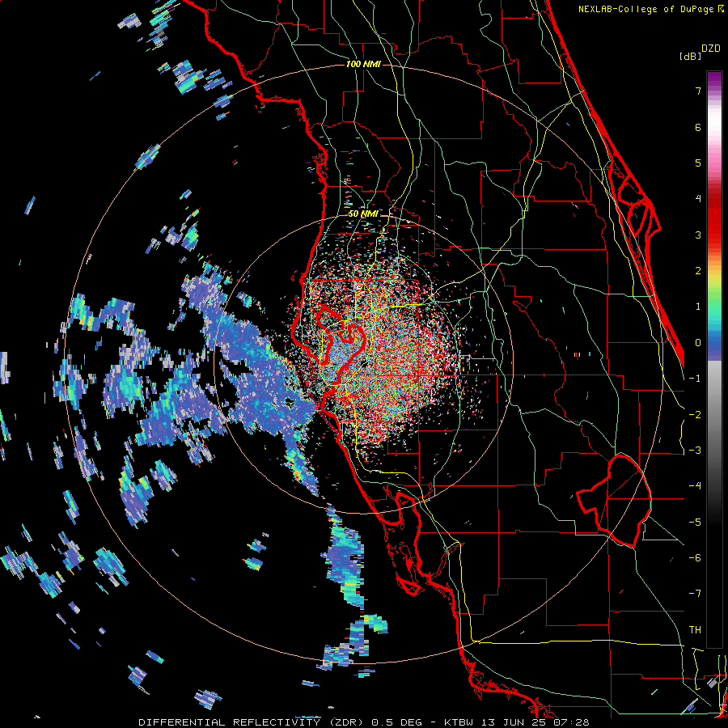Select the 6 value on the color scale
The height and width of the screenshot is (728, 728).
698,127
